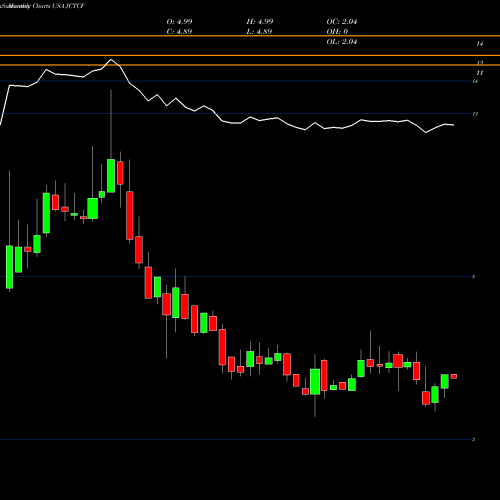Image resolution: width=500 pixels, height=500 pixels.
Task: Click the 'H: 4.99' high price value
Action: click(260, 22)
